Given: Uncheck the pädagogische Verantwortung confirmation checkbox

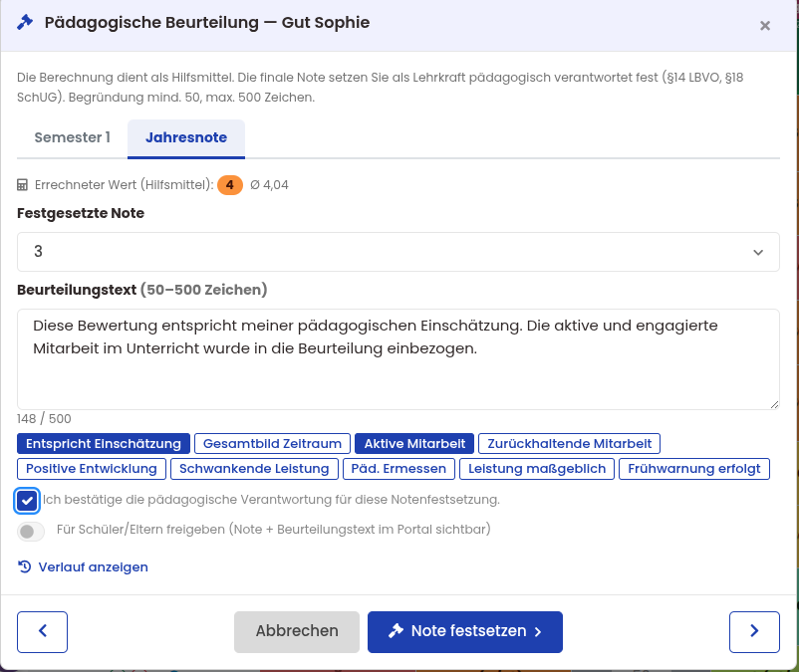Looking at the screenshot, I should click(27, 501).
